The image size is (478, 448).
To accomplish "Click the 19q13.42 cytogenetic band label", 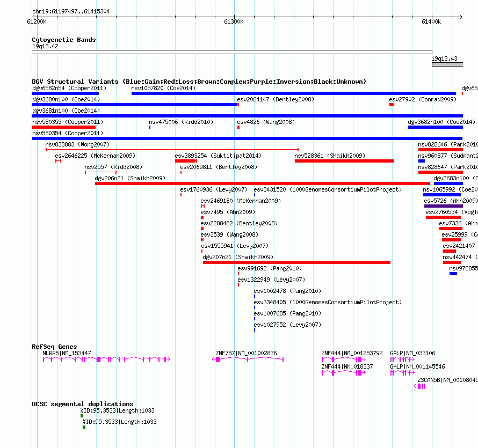I will click(45, 47).
